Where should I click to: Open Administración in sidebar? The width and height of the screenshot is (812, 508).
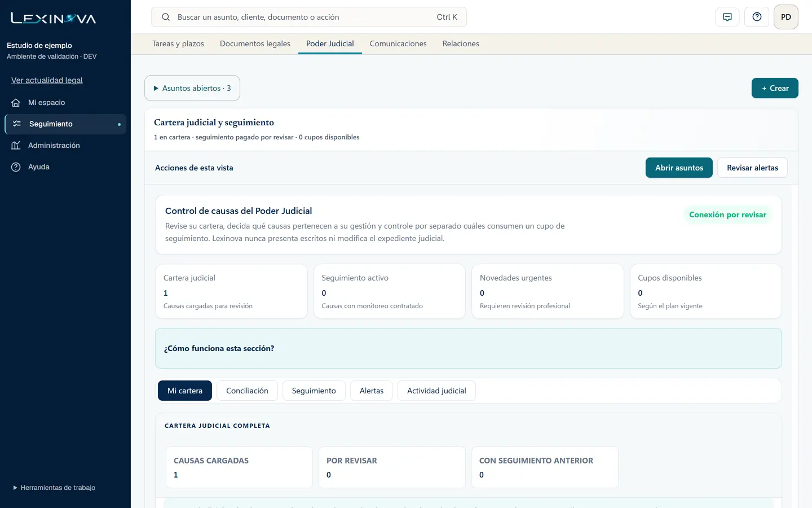(x=65, y=145)
